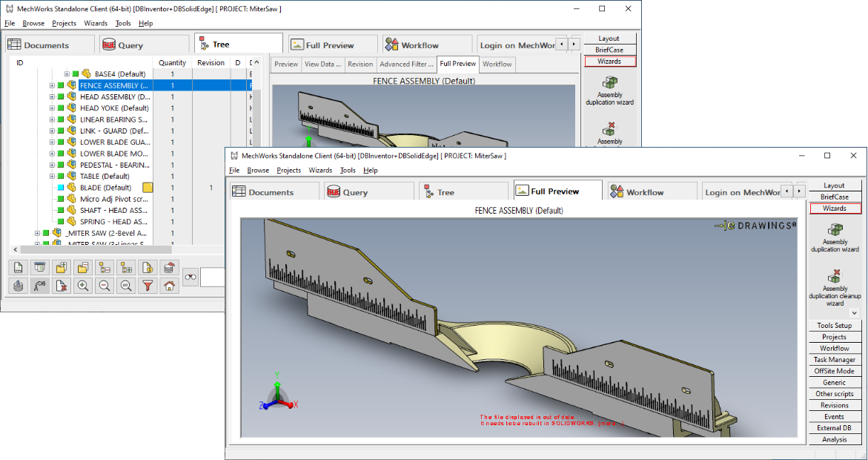The image size is (868, 460).
Task: Click the folder-with-plus icon in back window toolbar
Action: coord(62,269)
